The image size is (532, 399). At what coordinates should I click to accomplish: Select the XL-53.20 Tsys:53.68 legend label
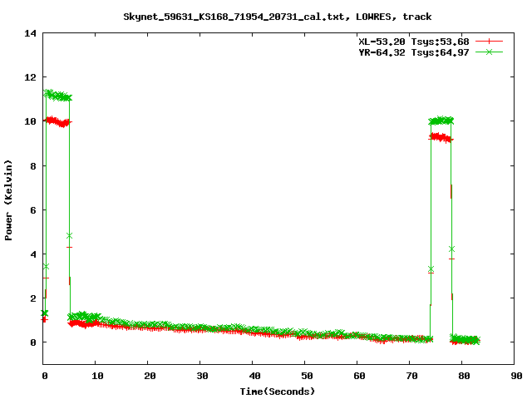tap(413, 41)
